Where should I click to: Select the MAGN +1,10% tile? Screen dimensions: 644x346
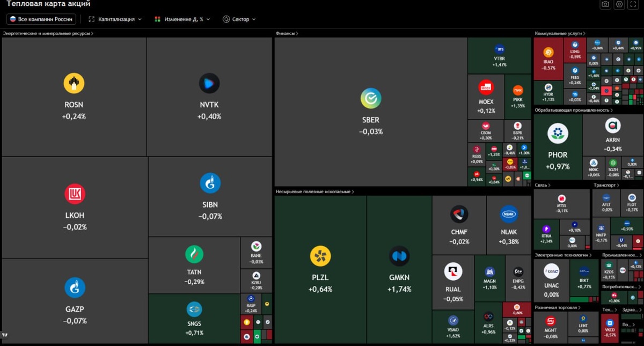(x=489, y=278)
